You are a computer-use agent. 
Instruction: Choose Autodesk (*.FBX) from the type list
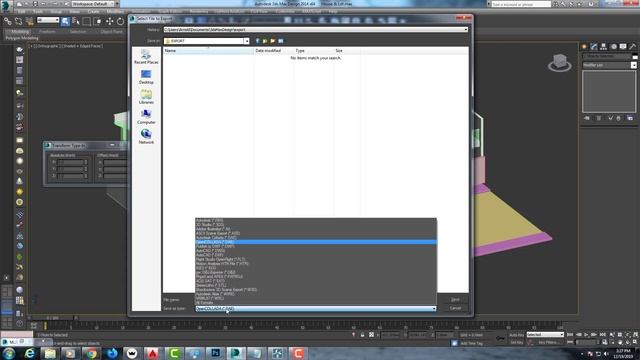pos(316,220)
